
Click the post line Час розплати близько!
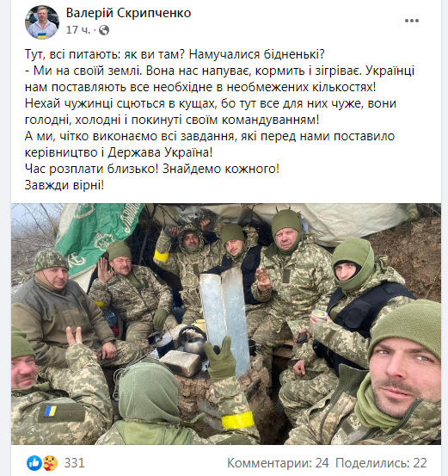coord(91,169)
